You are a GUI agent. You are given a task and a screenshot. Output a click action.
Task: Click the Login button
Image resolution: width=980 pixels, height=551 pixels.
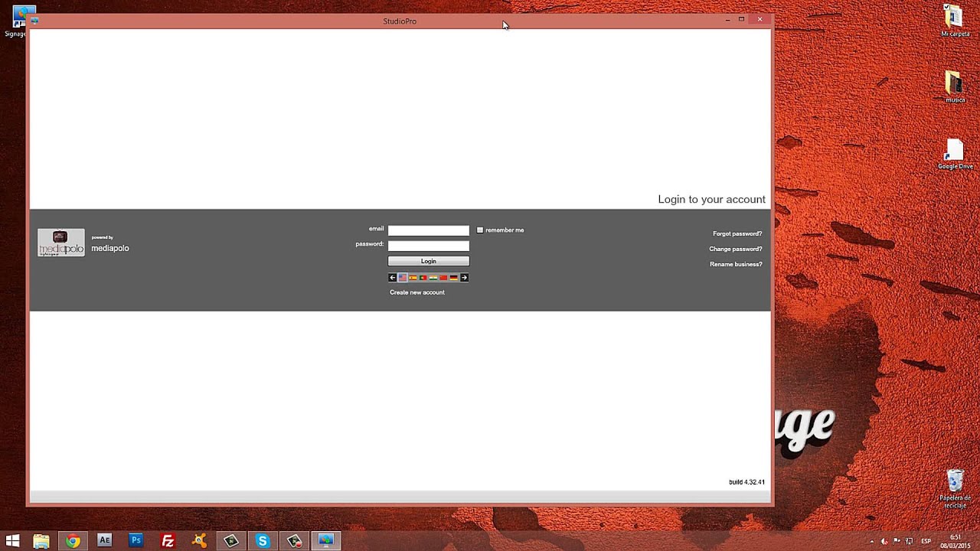(429, 261)
